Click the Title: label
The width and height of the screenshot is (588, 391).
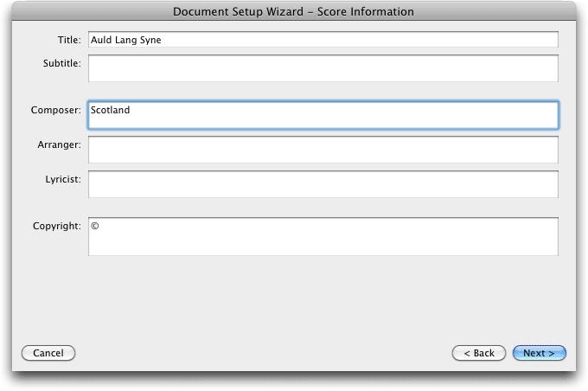coord(69,40)
